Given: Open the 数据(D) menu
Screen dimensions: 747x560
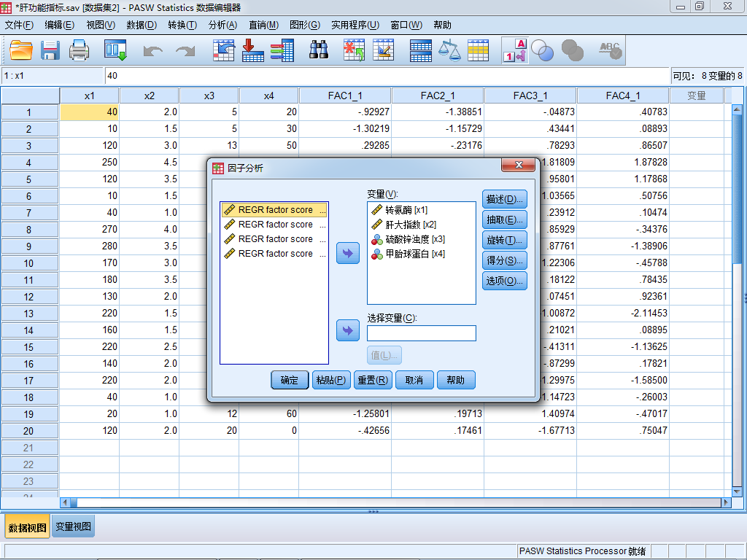Looking at the screenshot, I should [x=142, y=26].
